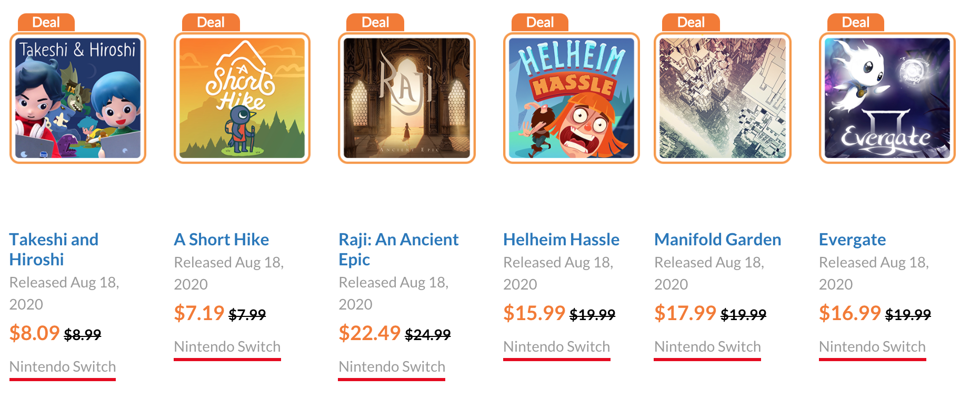Viewport: 980px width, 398px height.
Task: Open the Takeshi & Hiroshi cover art
Action: click(x=78, y=98)
